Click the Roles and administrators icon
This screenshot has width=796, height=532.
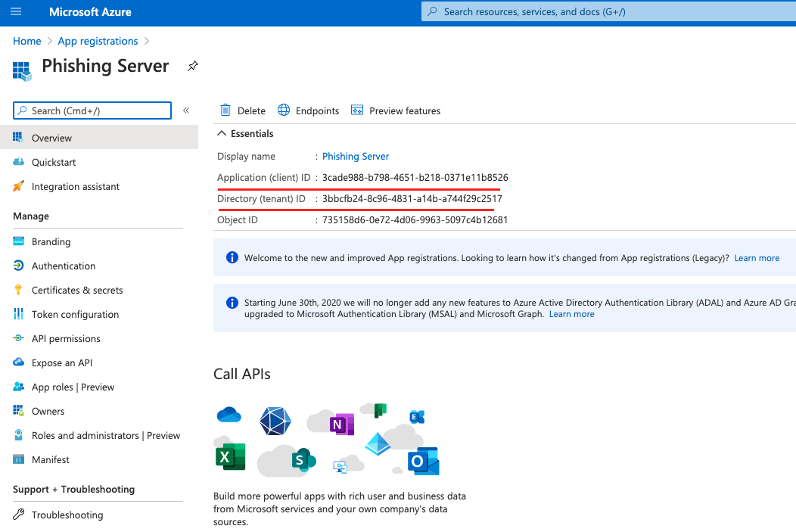(18, 434)
